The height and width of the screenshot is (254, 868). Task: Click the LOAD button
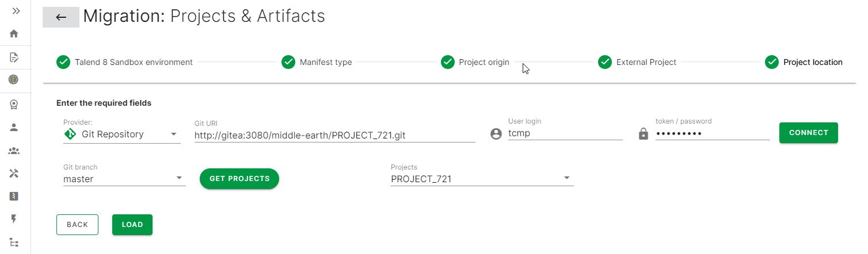(132, 225)
